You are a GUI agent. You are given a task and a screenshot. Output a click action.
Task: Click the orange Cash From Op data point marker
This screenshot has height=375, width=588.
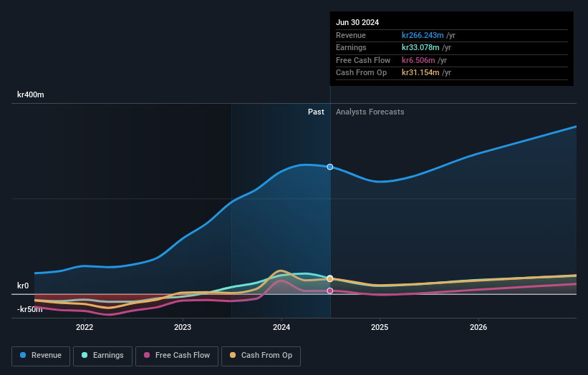[330, 278]
